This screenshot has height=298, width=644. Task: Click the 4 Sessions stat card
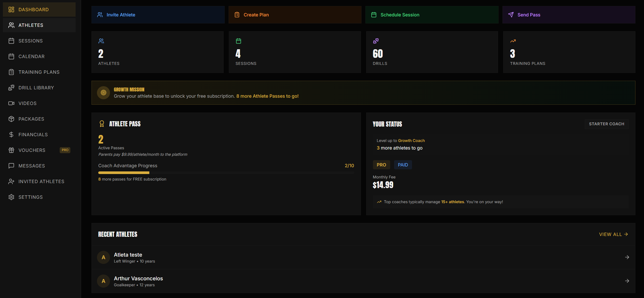[x=295, y=52]
